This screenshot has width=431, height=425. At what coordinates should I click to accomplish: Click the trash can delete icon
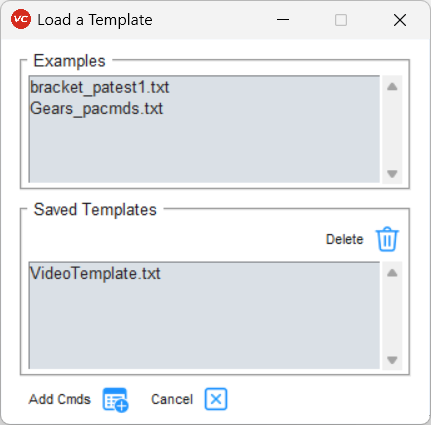click(x=387, y=239)
